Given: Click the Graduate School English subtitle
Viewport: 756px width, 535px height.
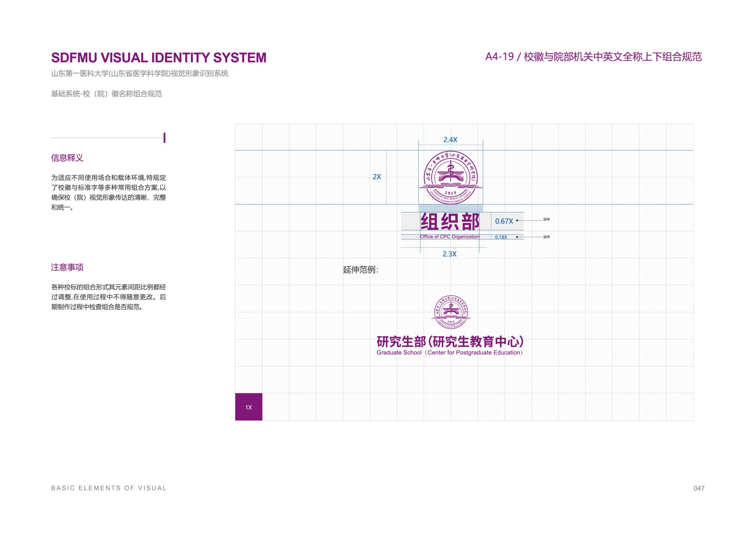Looking at the screenshot, I should tap(450, 352).
